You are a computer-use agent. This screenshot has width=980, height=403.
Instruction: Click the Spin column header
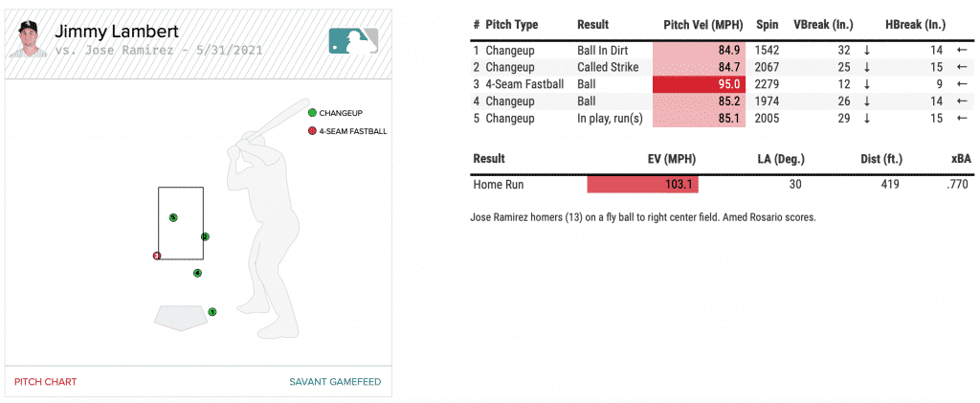coord(767,24)
